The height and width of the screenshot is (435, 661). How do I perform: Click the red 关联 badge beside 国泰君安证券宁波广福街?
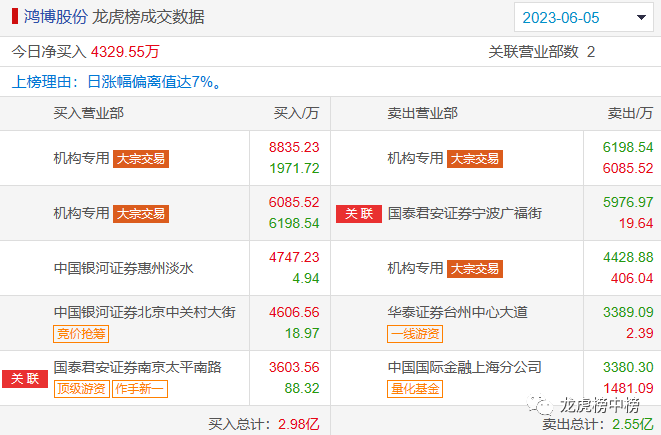point(358,213)
